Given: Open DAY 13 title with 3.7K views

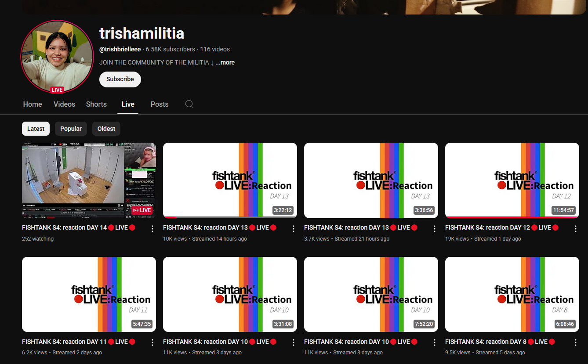Looking at the screenshot, I should [361, 227].
